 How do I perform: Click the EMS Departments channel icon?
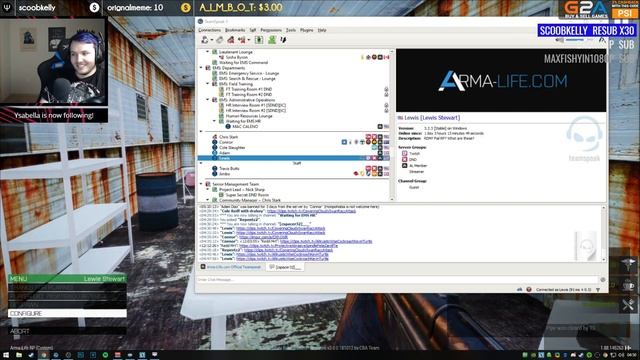point(208,68)
